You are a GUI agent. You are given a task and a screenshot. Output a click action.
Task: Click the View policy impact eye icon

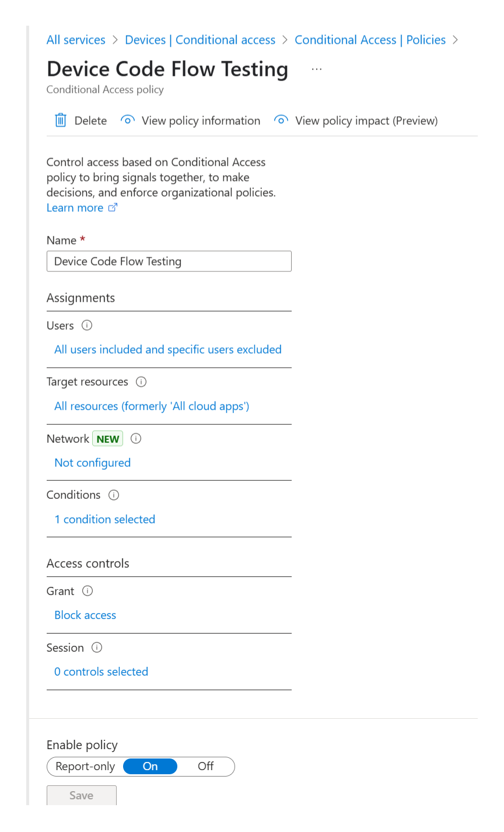[281, 120]
